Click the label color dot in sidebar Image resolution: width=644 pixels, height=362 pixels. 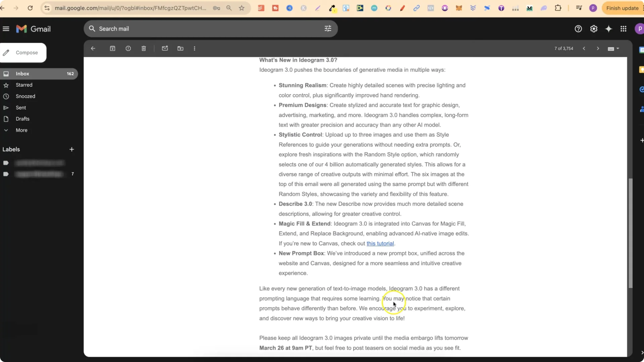(6, 163)
